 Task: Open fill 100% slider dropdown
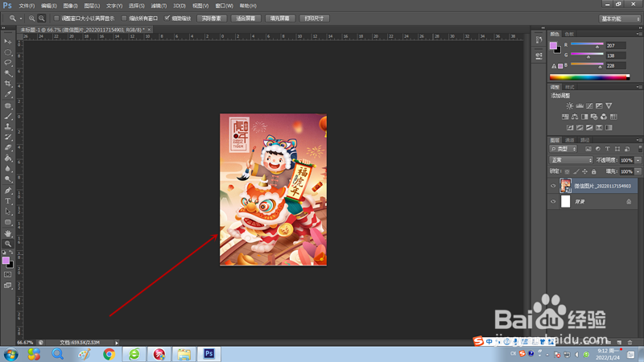638,171
